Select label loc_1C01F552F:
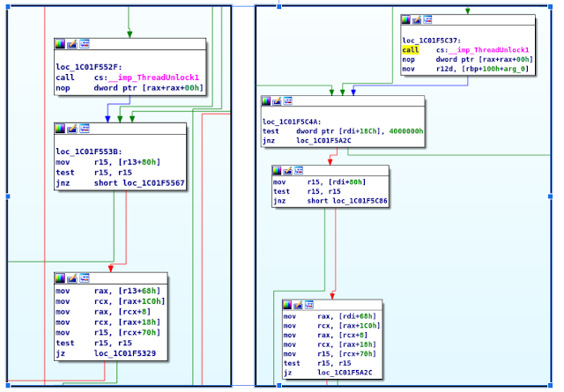Viewport: 564px width, 392px height. coord(89,67)
